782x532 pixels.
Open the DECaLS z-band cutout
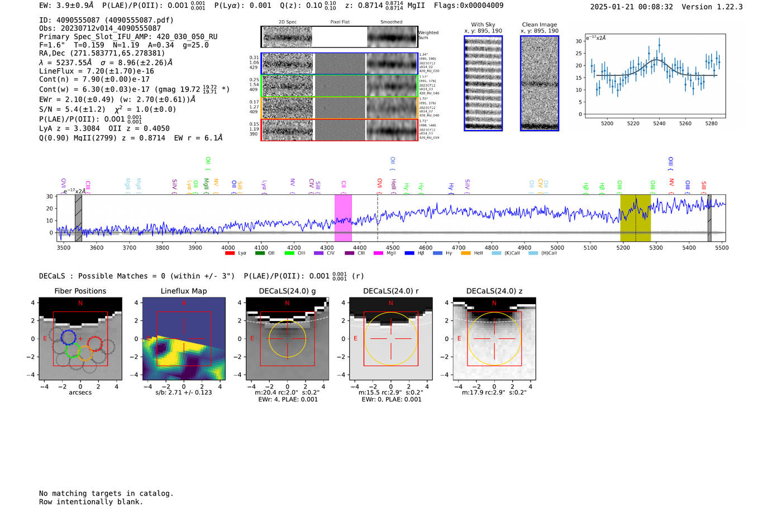click(494, 339)
